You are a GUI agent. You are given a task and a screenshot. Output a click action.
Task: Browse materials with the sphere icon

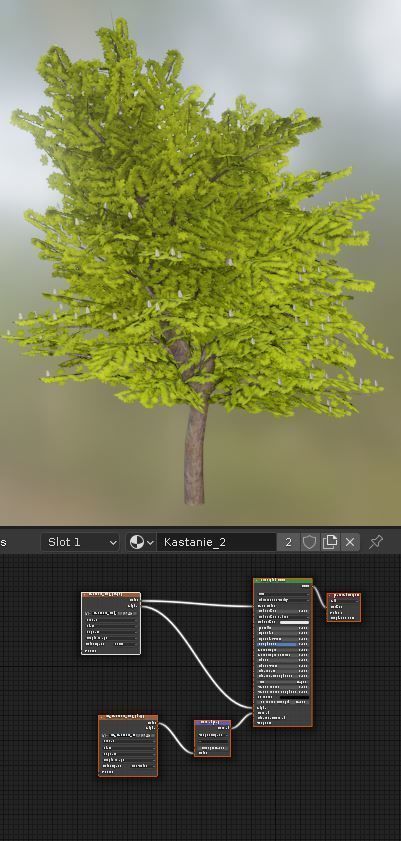(x=142, y=542)
